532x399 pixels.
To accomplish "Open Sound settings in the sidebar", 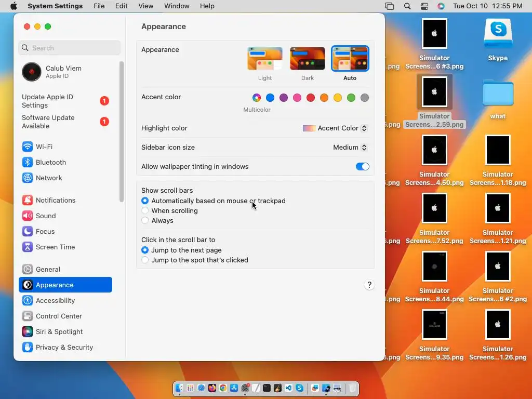I will [39, 216].
